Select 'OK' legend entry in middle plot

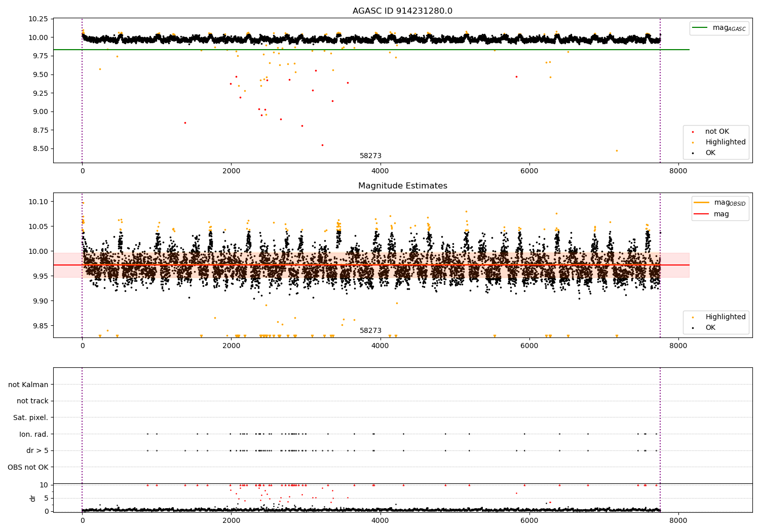[x=710, y=328]
